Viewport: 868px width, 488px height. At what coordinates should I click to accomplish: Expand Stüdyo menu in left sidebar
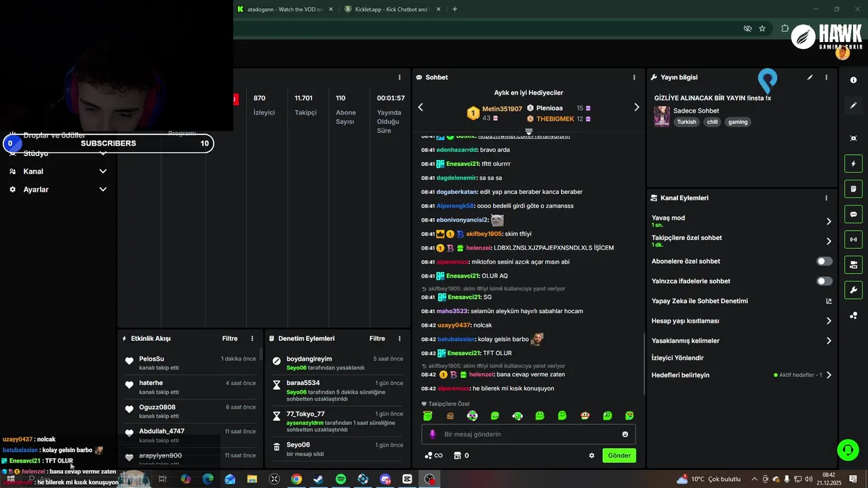tap(103, 153)
